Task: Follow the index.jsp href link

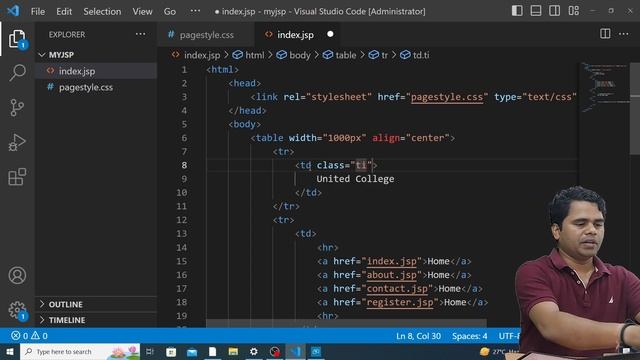Action: (x=391, y=261)
